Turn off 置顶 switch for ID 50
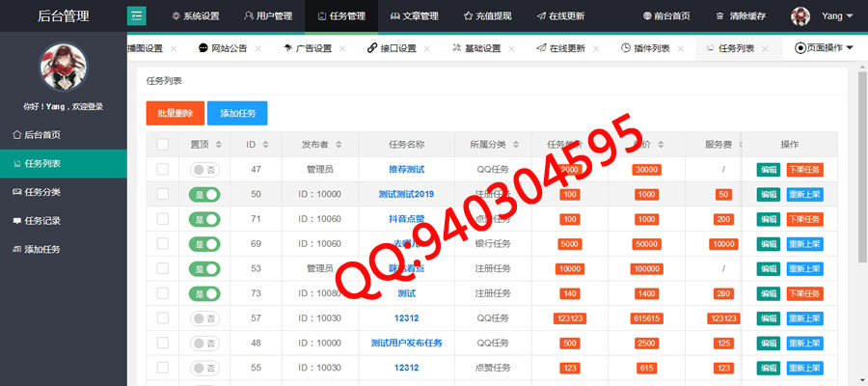Viewport: 868px width, 386px height. [204, 194]
